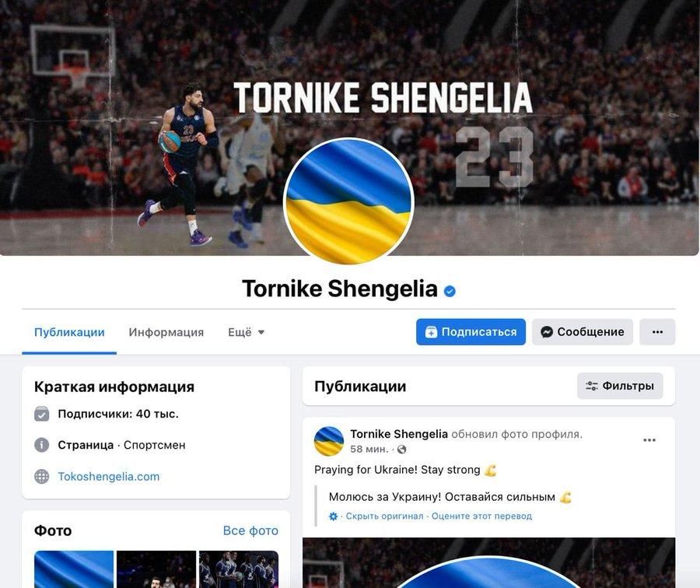Click the Messenger icon in Сообщение button
Image resolution: width=700 pixels, height=588 pixels.
[547, 332]
